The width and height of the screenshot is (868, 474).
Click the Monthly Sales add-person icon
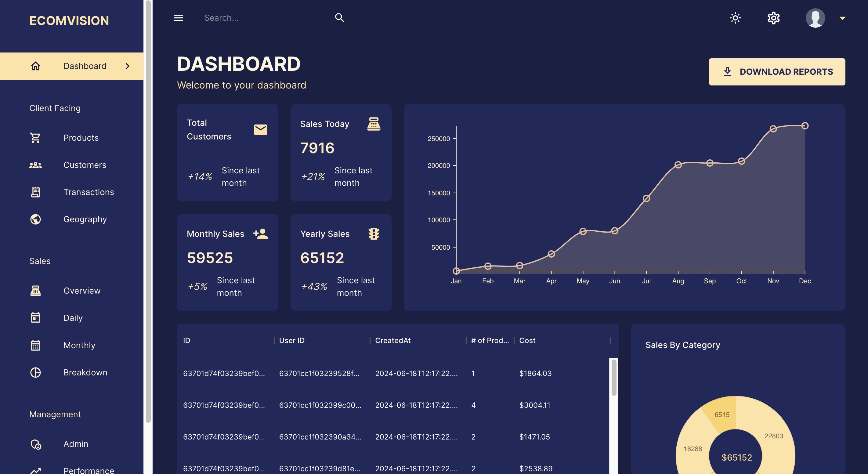[260, 234]
